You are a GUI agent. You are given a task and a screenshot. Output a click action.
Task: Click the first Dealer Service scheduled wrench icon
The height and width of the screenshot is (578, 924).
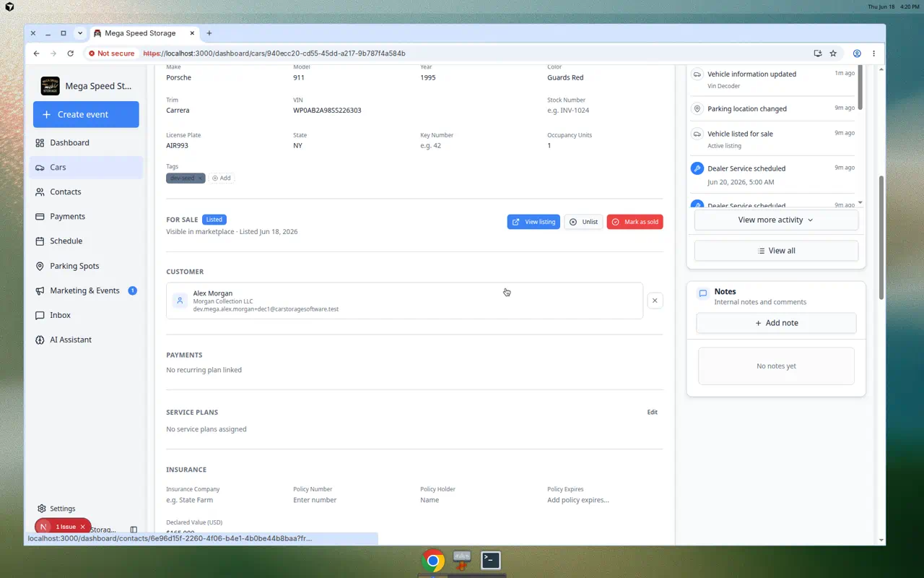697,168
